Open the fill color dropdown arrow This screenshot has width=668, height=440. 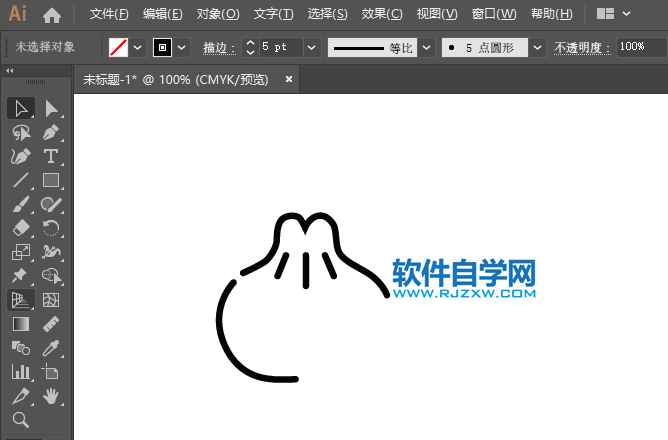point(138,48)
